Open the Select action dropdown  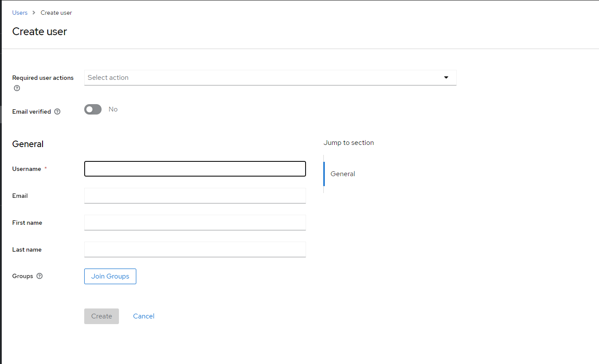click(270, 78)
